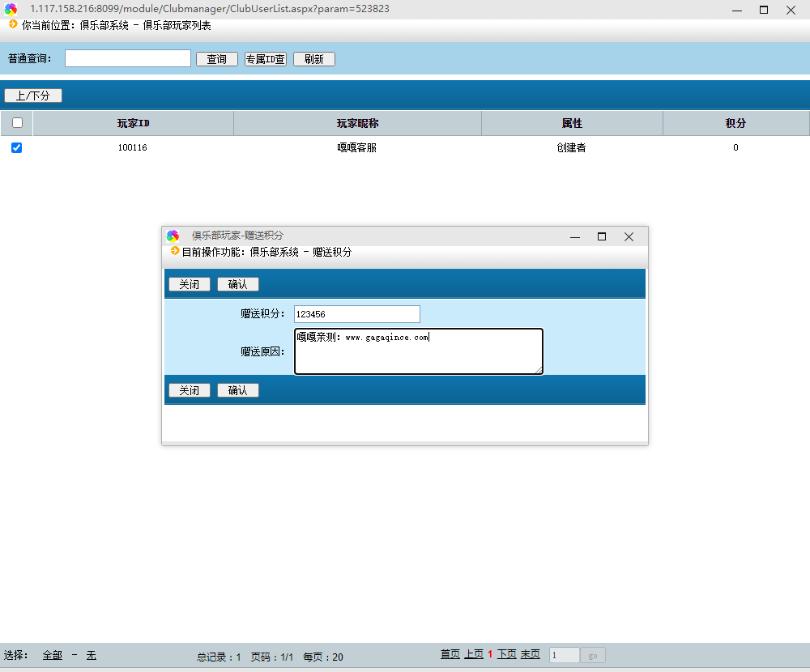The image size is (810, 672).
Task: Click the 专属ID查 button
Action: [x=266, y=59]
